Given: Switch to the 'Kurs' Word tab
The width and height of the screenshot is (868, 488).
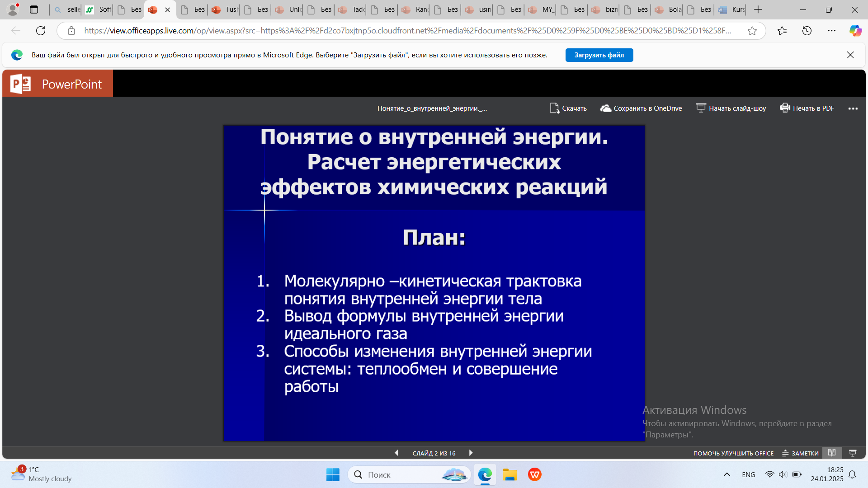Looking at the screenshot, I should coord(731,9).
